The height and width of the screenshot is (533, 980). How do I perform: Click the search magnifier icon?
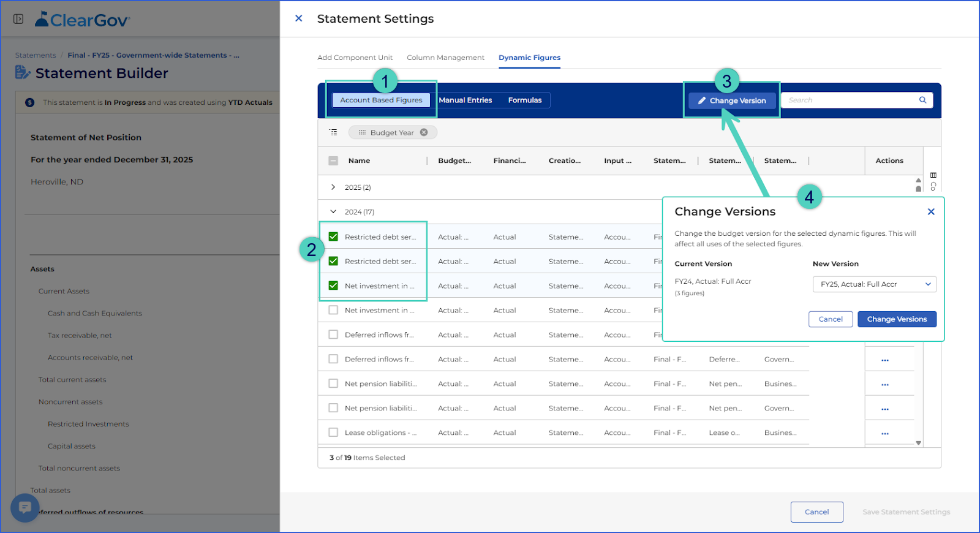point(922,100)
